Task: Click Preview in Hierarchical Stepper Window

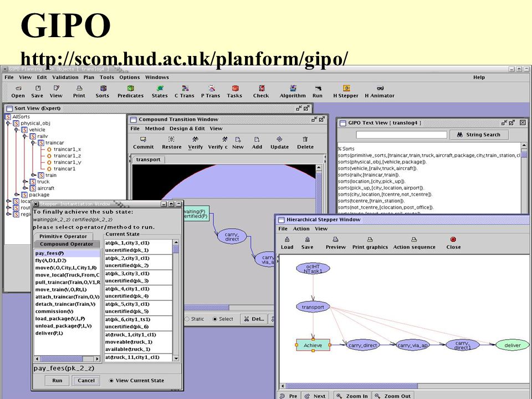Action: pyautogui.click(x=336, y=243)
